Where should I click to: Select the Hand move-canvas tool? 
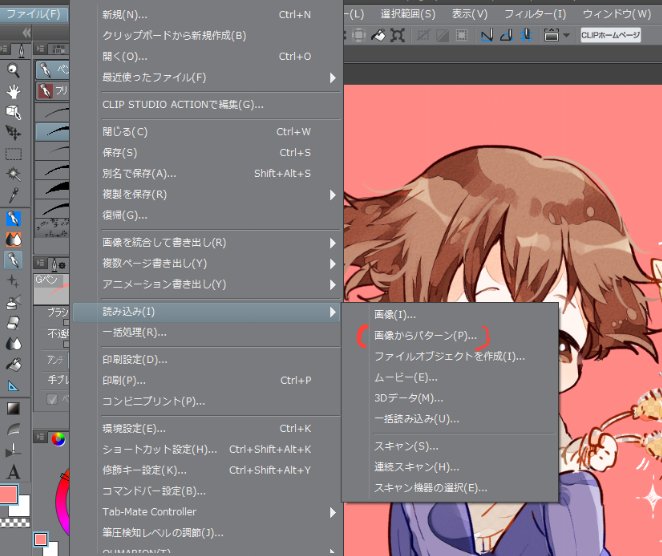click(14, 91)
